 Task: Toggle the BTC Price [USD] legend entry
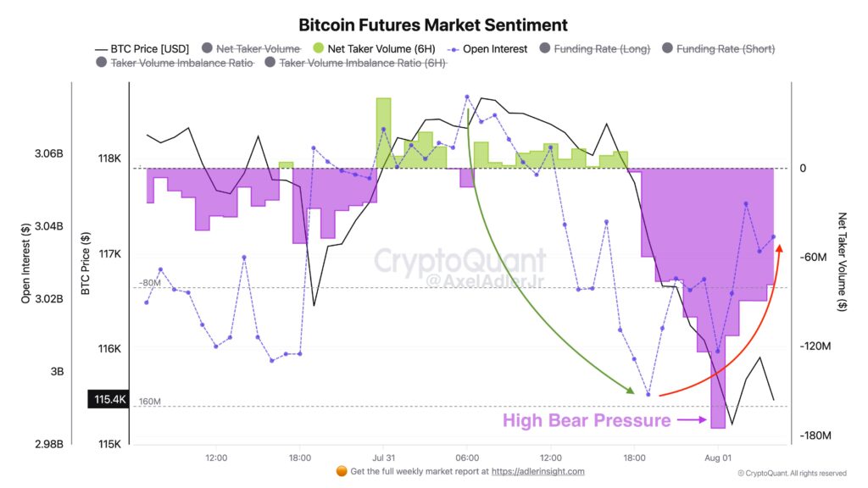coord(142,48)
